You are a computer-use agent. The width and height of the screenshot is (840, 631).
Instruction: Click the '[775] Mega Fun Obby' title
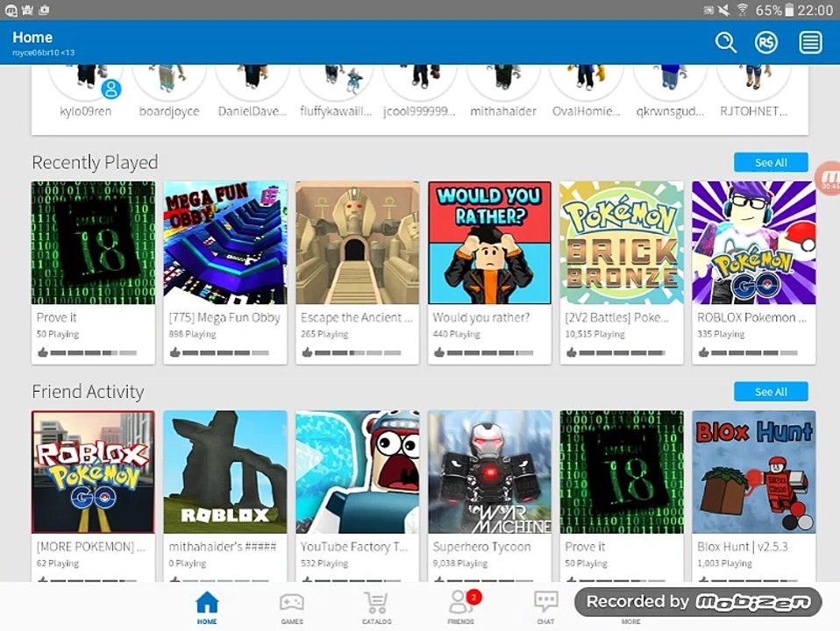coord(224,317)
